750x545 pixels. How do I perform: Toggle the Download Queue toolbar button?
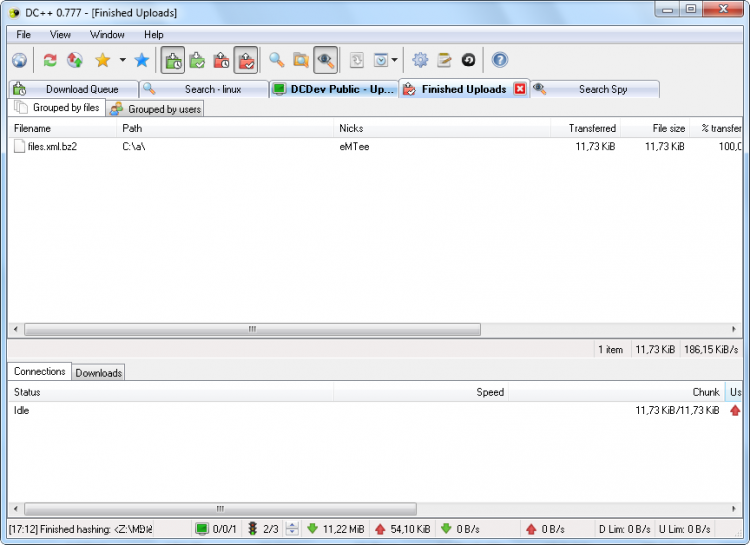(173, 60)
